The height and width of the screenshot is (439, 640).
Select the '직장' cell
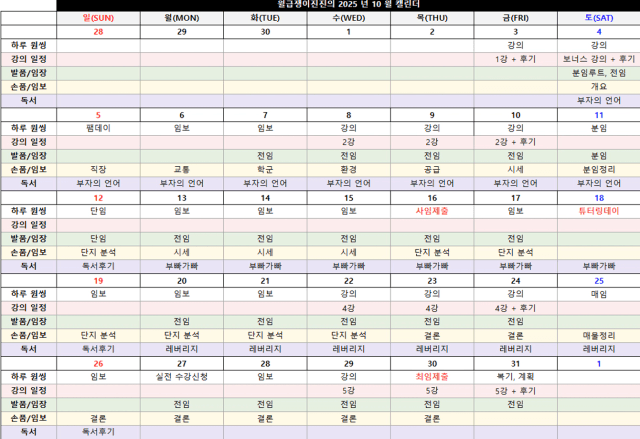(98, 169)
